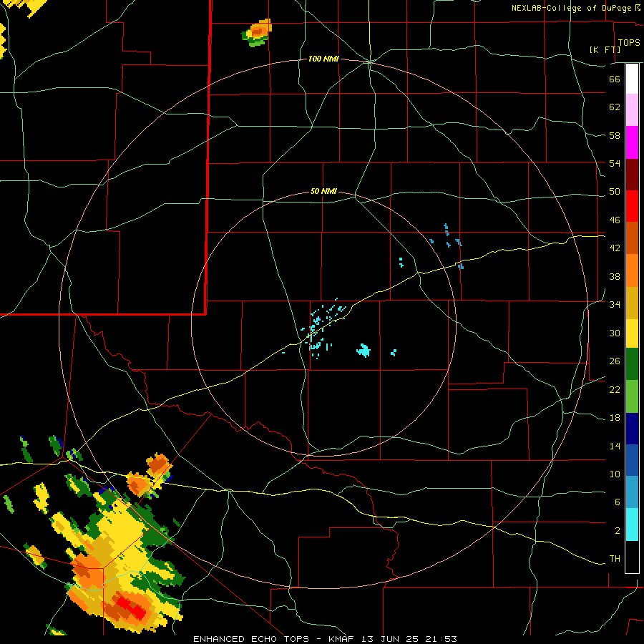The height and width of the screenshot is (644, 644).
Task: Click the TH legend label
Action: pyautogui.click(x=615, y=559)
